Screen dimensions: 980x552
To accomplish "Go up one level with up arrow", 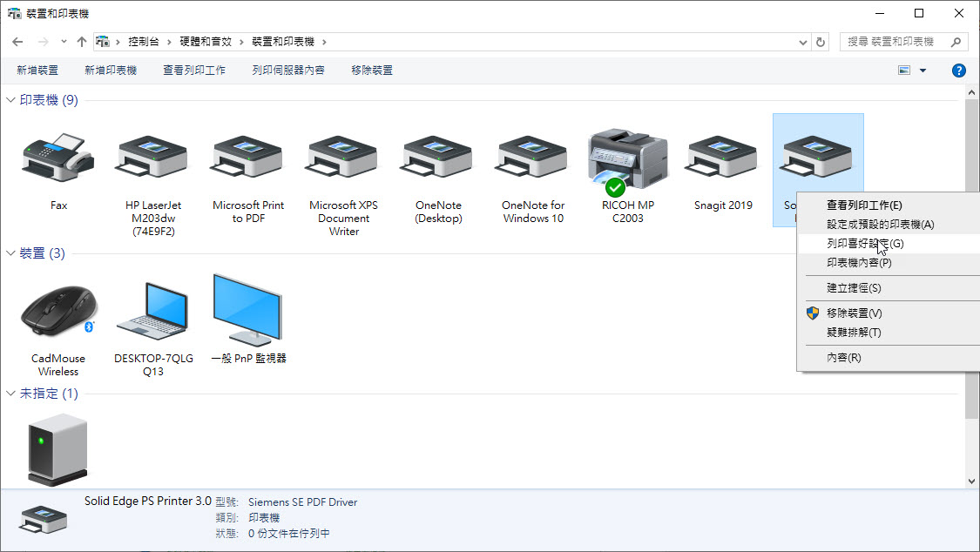I will 82,42.
